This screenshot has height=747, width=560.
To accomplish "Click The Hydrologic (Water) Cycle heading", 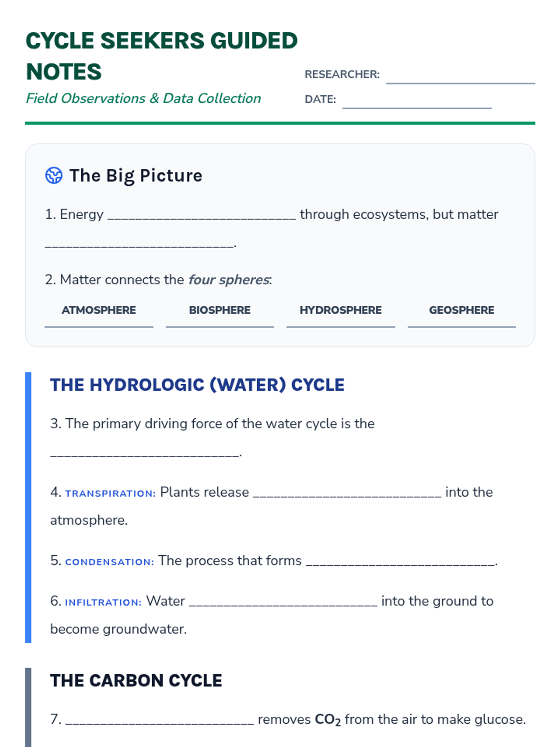I will (197, 385).
